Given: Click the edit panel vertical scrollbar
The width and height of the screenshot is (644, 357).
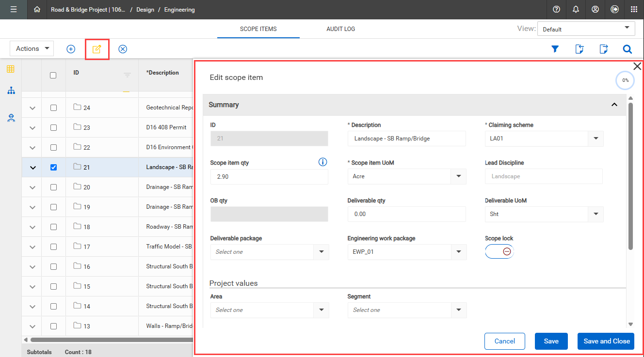Looking at the screenshot, I should pyautogui.click(x=630, y=176).
